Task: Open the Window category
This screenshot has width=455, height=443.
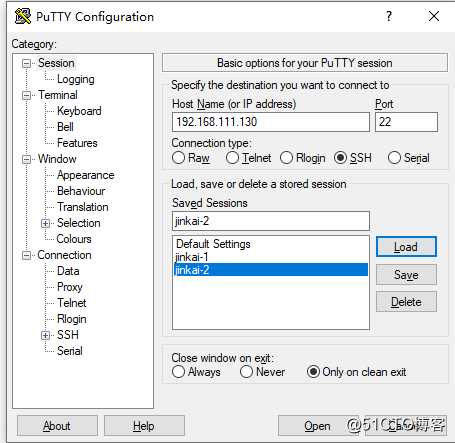Action: 57,159
